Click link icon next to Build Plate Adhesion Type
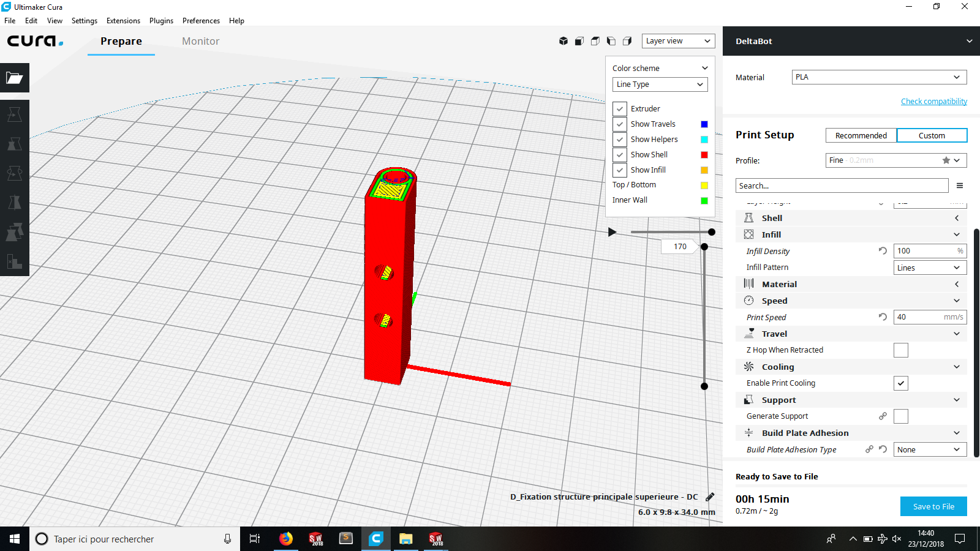The height and width of the screenshot is (551, 980). click(869, 449)
